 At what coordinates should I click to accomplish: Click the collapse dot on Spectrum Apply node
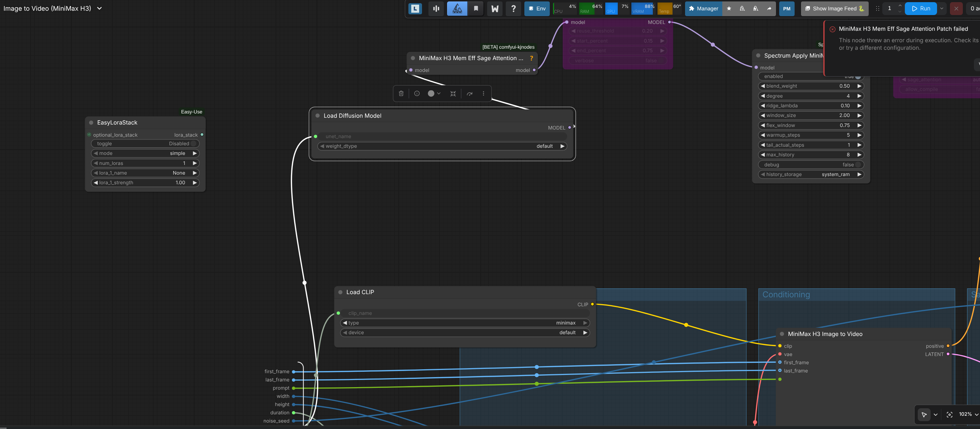coord(758,55)
